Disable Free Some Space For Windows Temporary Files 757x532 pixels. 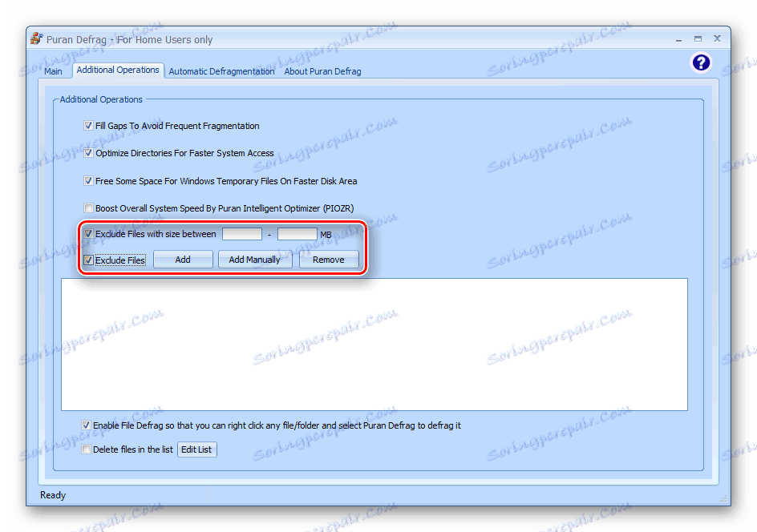coord(88,181)
